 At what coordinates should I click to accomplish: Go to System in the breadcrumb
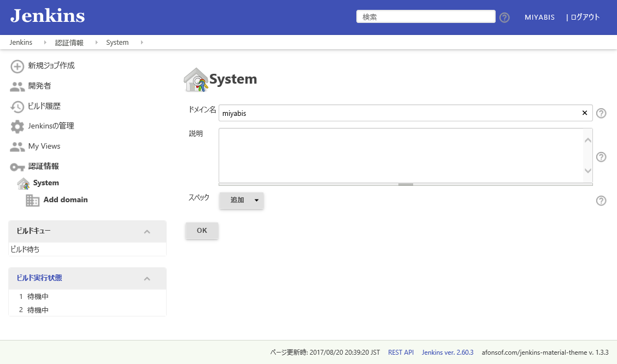click(x=117, y=43)
